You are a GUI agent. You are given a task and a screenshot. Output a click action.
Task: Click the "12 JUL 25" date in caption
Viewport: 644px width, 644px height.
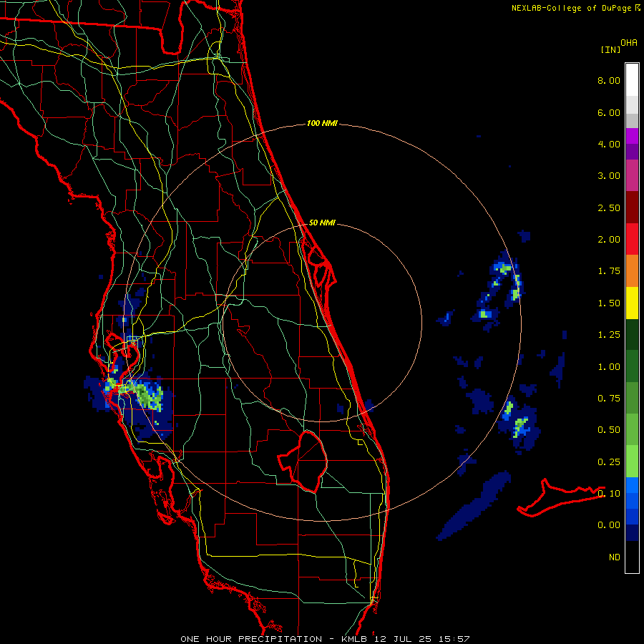click(x=404, y=639)
